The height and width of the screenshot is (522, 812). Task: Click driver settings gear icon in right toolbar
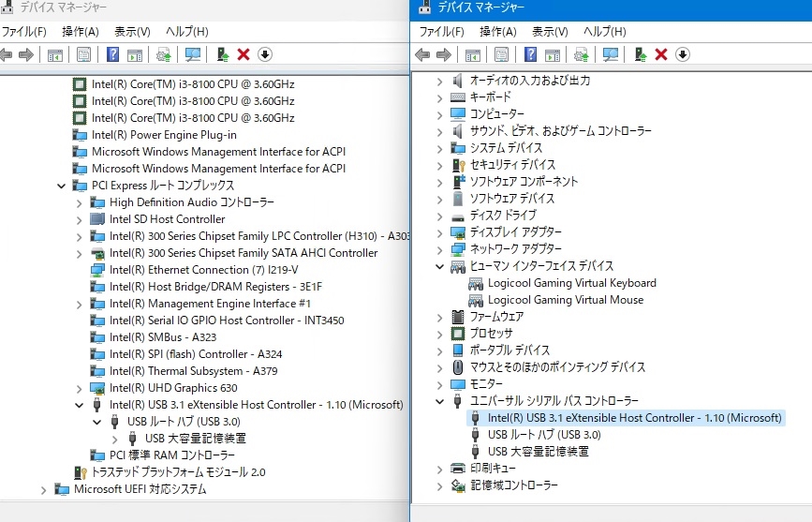[581, 54]
